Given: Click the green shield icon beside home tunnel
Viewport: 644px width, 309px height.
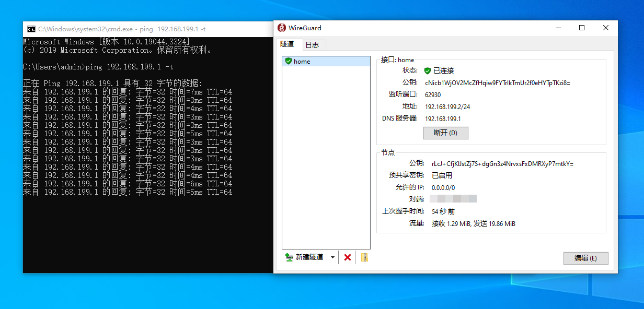Looking at the screenshot, I should click(x=288, y=61).
